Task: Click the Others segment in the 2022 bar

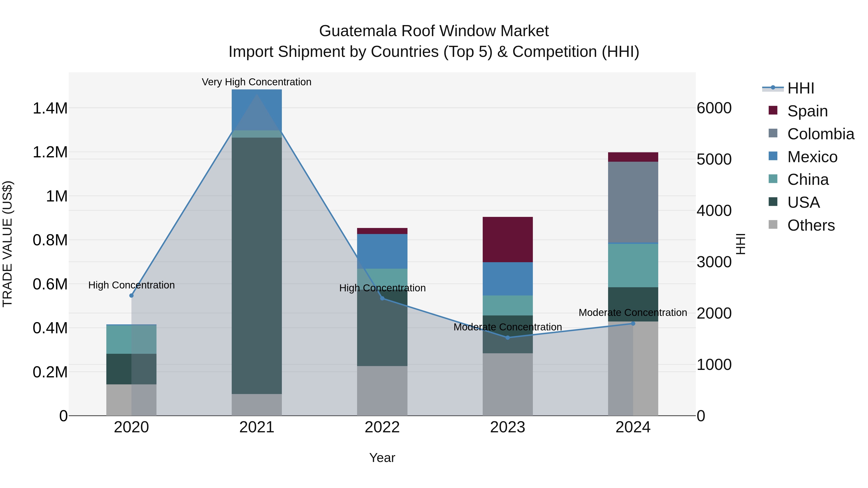Action: tap(382, 391)
